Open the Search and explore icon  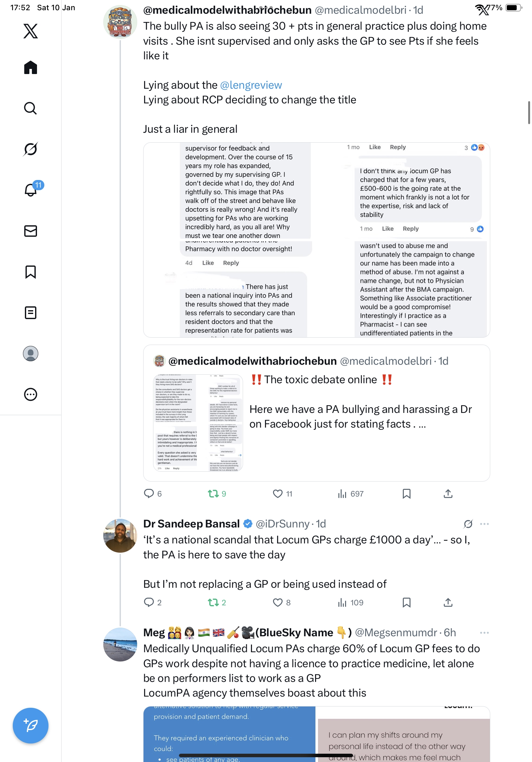pos(31,108)
